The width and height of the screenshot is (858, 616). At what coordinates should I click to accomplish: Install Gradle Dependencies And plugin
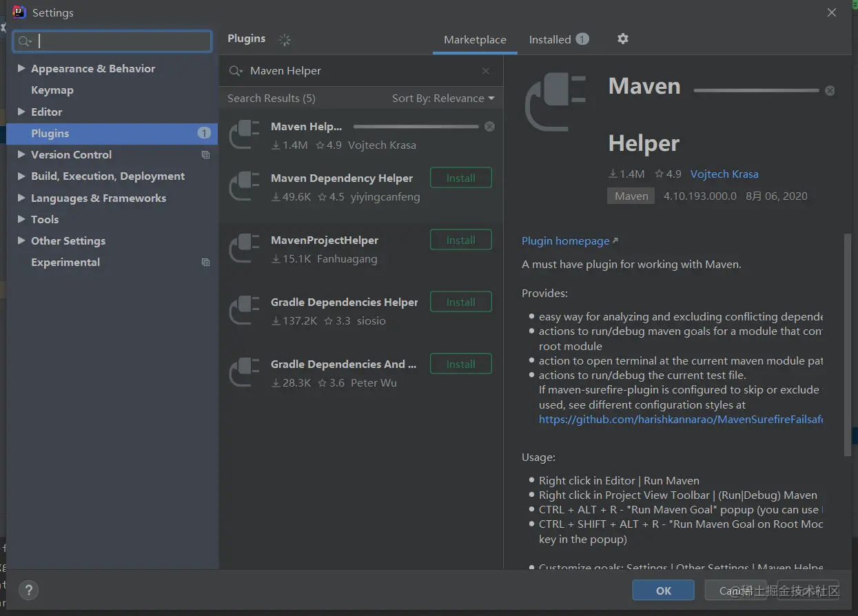[x=461, y=364]
